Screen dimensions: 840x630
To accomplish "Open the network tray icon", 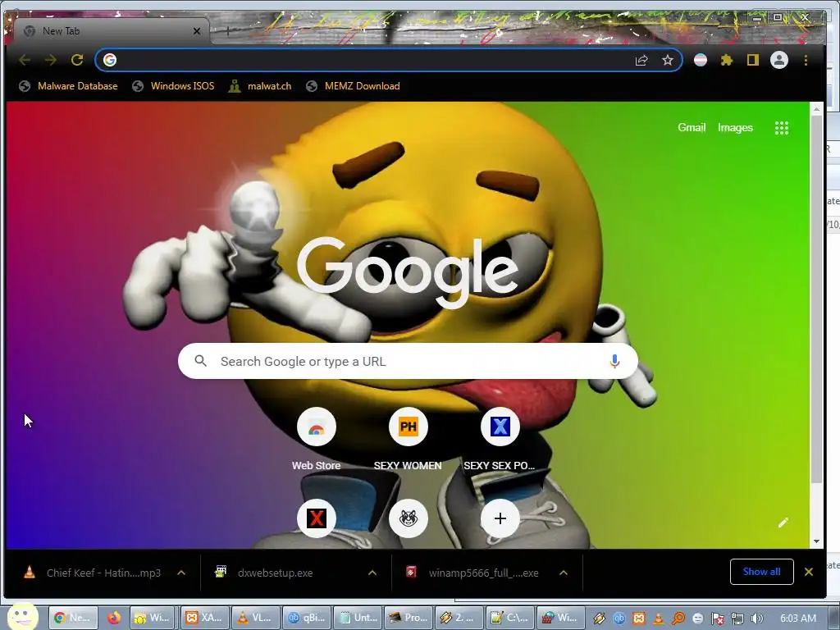I will [737, 619].
